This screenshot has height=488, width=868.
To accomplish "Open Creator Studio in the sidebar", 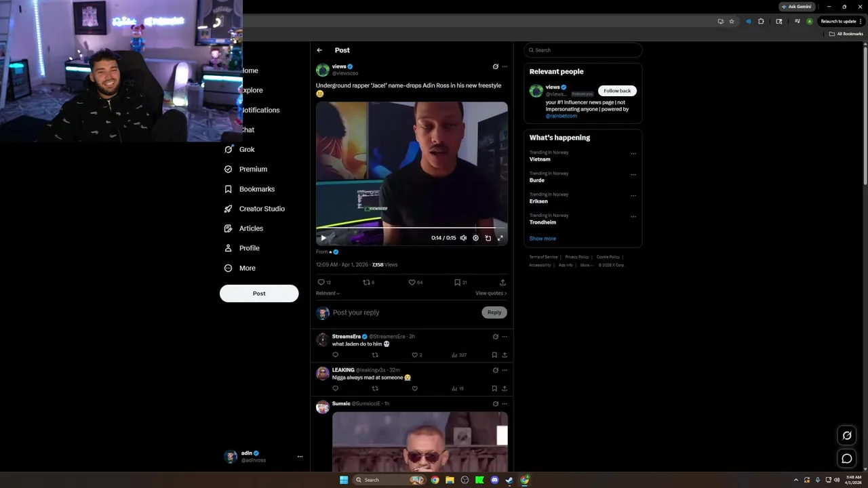I will [x=254, y=209].
